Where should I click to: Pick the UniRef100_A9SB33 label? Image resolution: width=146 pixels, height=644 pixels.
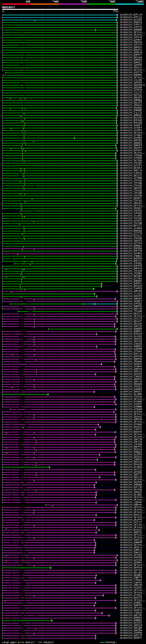(x=131, y=364)
